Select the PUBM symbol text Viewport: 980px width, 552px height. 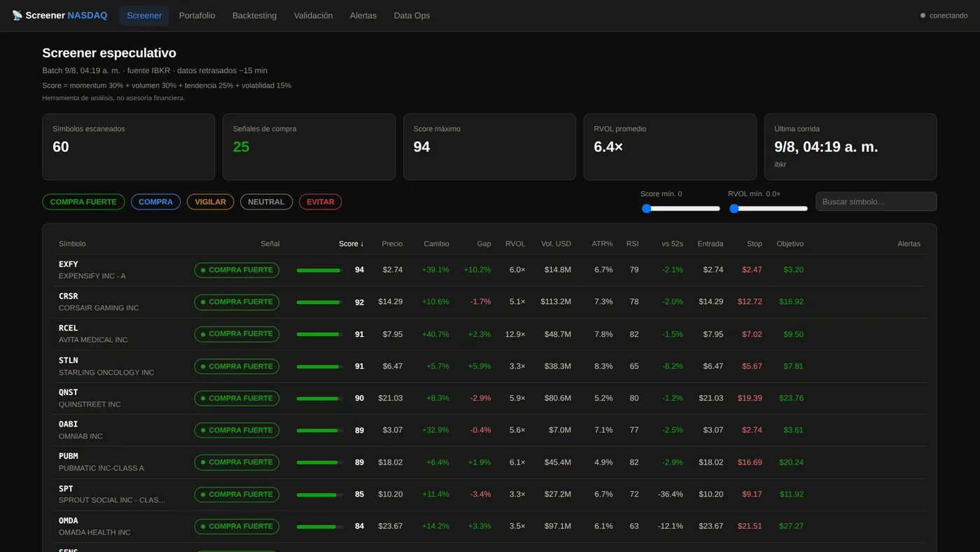point(69,456)
